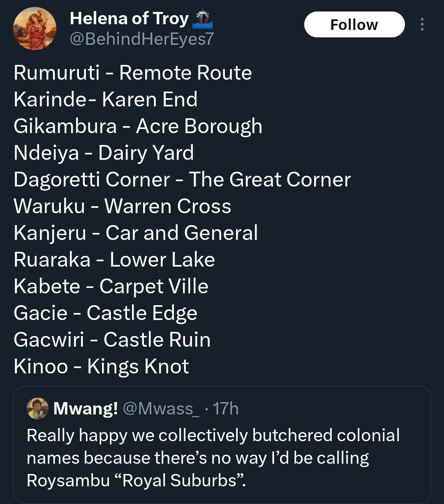
Task: Open Mwang!'s small avatar in quoted tweet
Action: tap(38, 408)
